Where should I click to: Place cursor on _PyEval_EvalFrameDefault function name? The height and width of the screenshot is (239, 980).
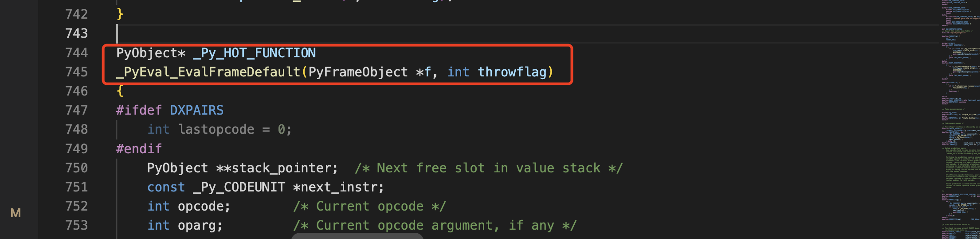pyautogui.click(x=208, y=72)
